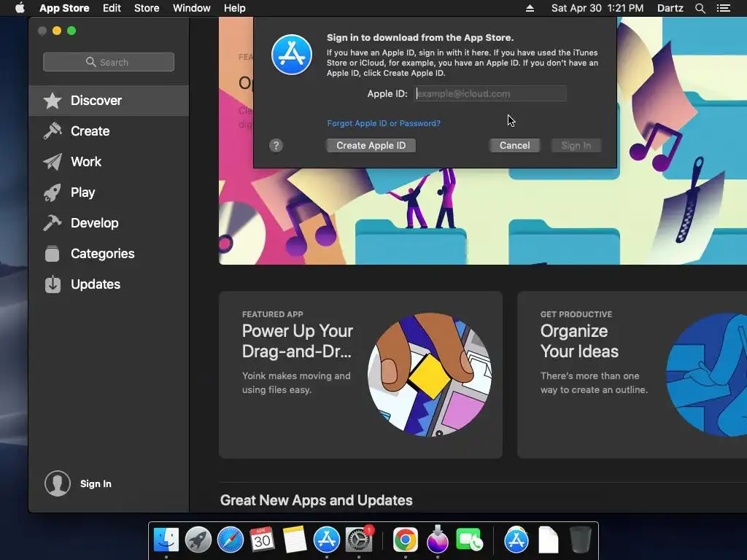Click the Dartz user name in the menu bar
Screen dimensions: 747x560
[670, 8]
